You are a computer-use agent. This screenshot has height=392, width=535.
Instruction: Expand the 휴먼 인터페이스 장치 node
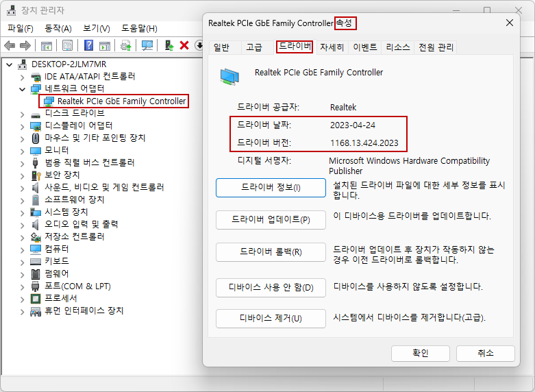click(23, 311)
